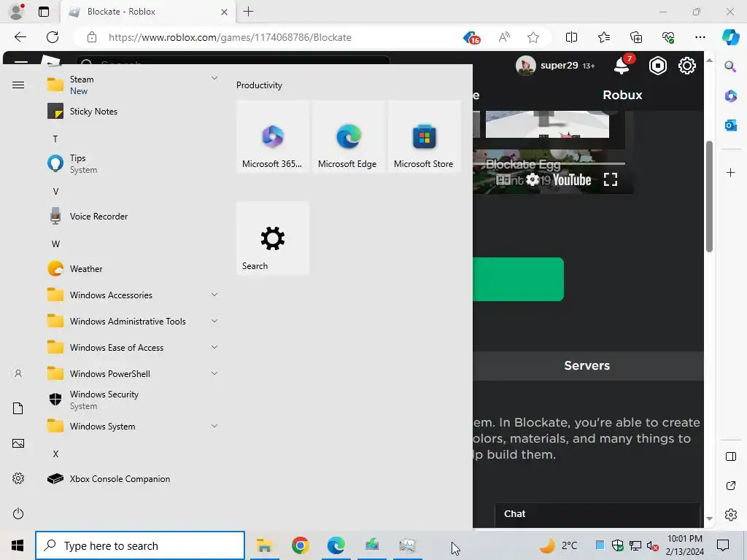Open File Explorer from the taskbar
The image size is (747, 560).
point(264,545)
